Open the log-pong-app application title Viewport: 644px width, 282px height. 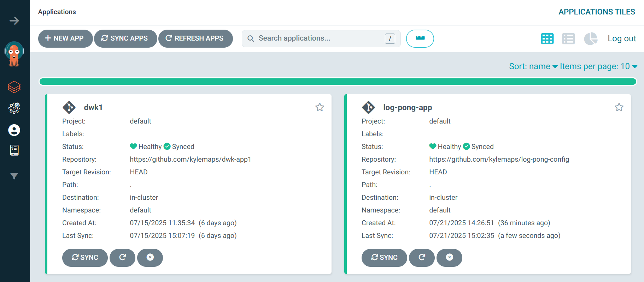(408, 107)
